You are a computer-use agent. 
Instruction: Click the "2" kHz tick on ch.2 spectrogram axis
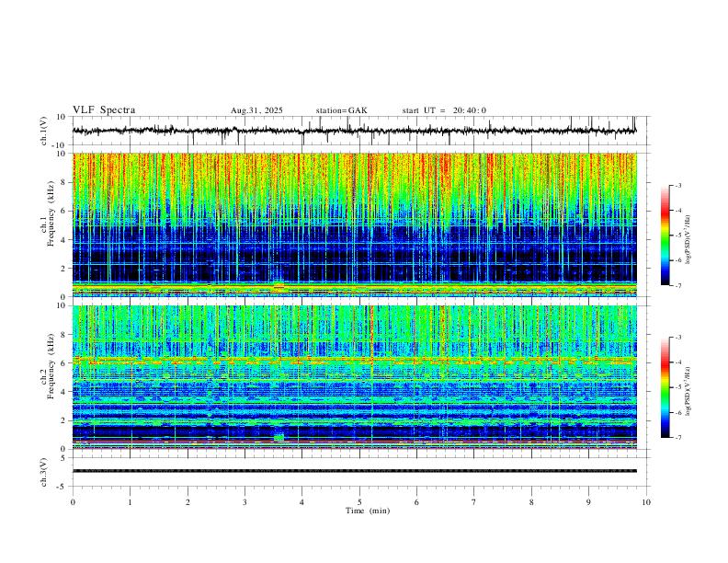click(64, 420)
